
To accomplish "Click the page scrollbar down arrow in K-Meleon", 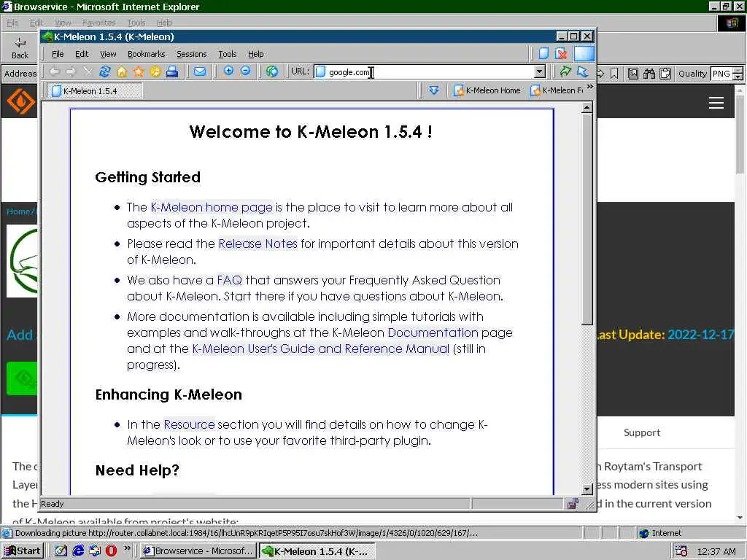I will (587, 489).
